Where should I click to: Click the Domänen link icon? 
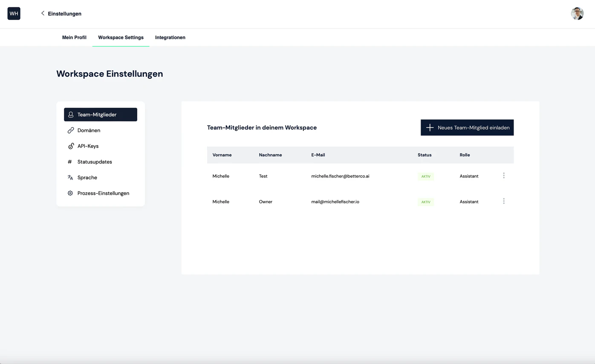point(71,130)
